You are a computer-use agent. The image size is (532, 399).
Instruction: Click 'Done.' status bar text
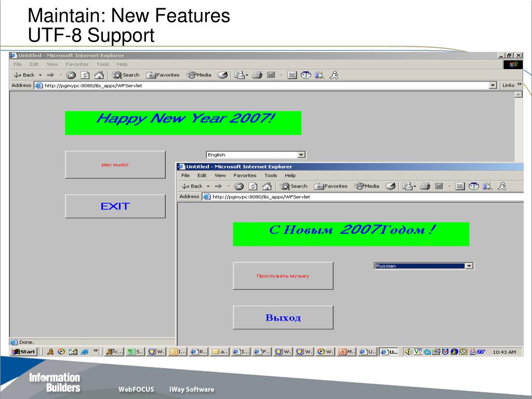point(26,342)
